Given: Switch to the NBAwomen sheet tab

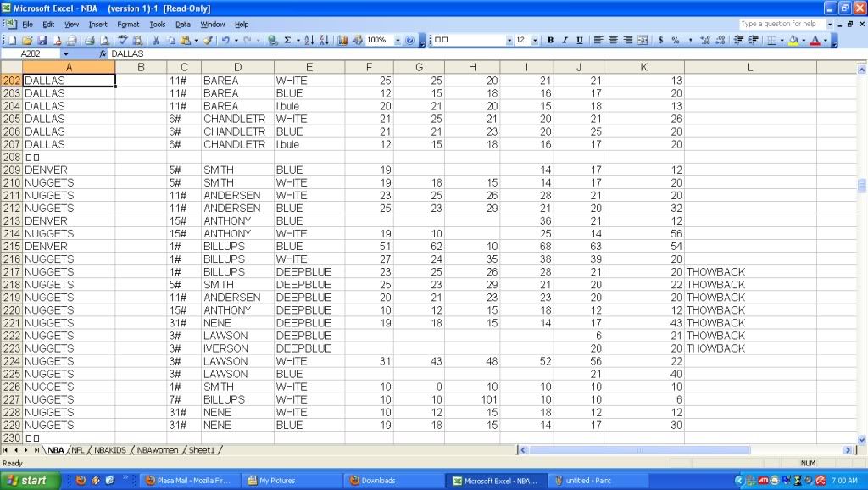Looking at the screenshot, I should [157, 450].
